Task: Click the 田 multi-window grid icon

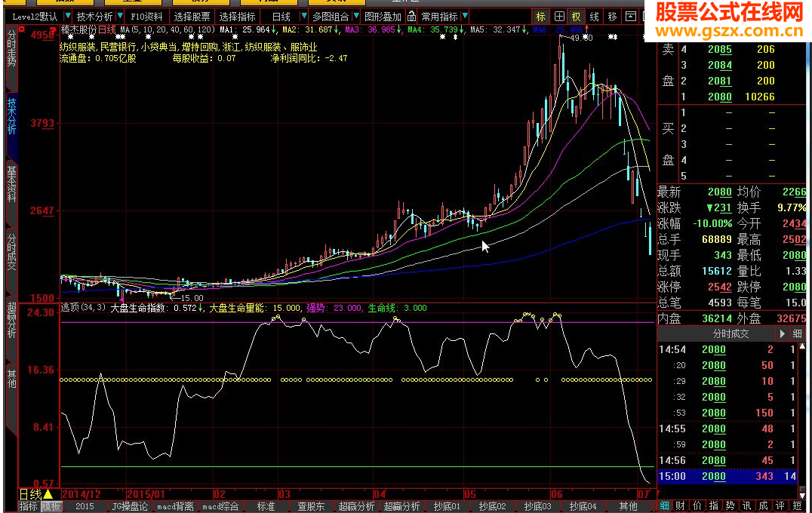Action: [558, 17]
